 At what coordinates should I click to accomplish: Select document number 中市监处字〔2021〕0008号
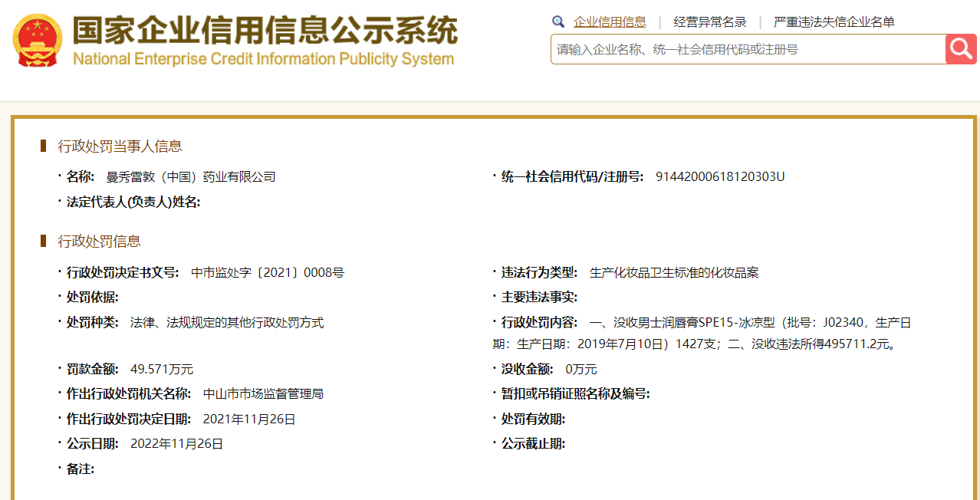268,272
